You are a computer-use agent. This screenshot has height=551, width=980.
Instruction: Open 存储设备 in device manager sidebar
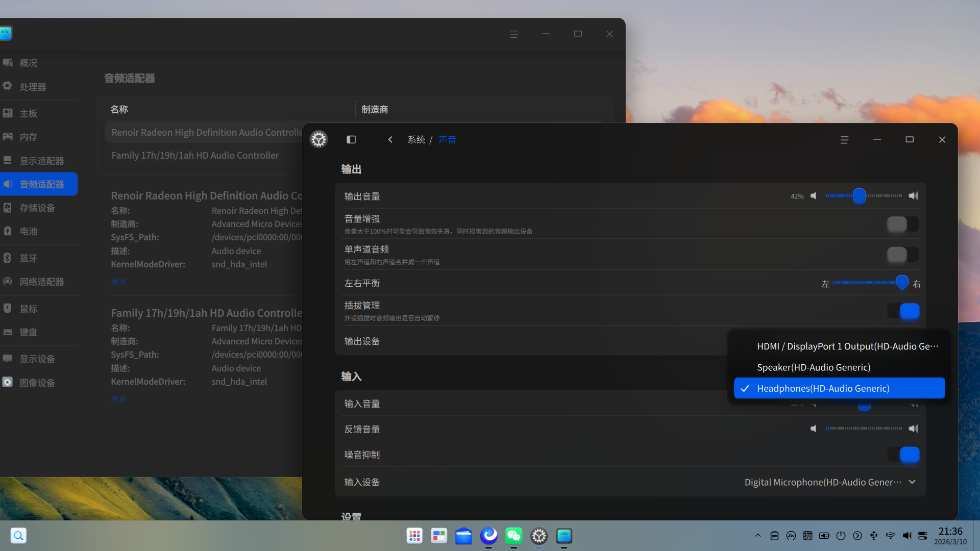(x=37, y=208)
